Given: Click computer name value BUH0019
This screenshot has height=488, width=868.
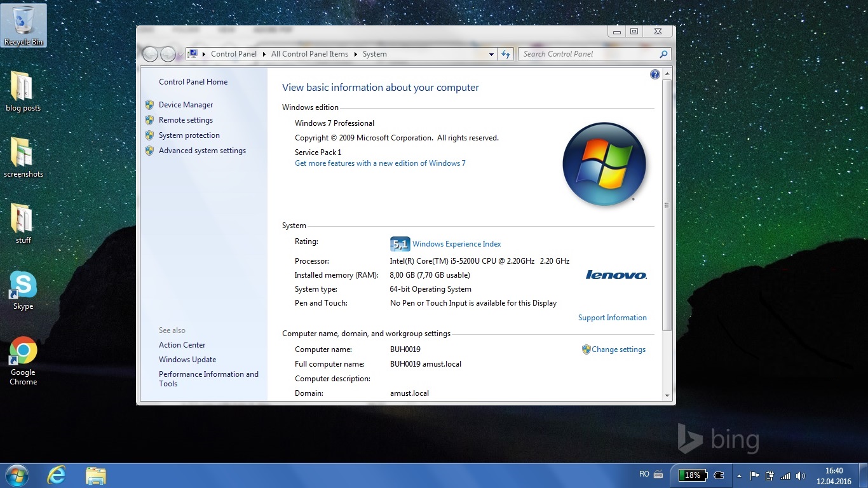Looking at the screenshot, I should click(x=405, y=349).
